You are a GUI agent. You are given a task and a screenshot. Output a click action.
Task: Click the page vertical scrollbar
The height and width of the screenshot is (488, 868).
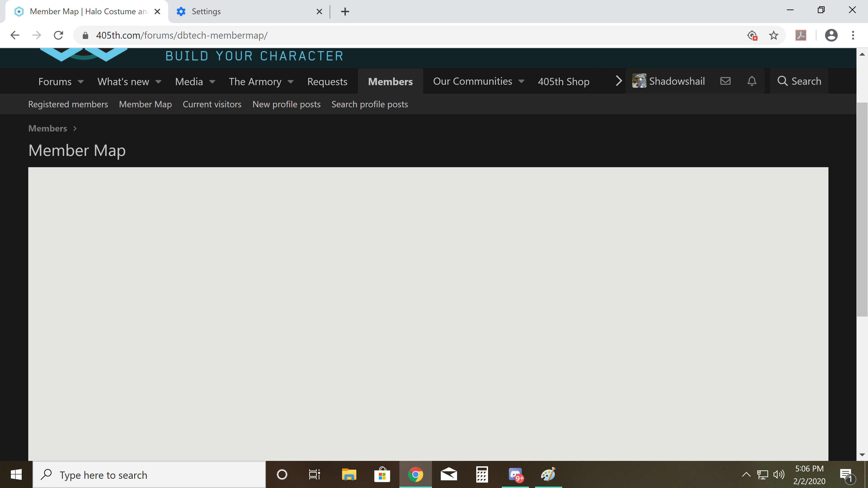point(862,209)
